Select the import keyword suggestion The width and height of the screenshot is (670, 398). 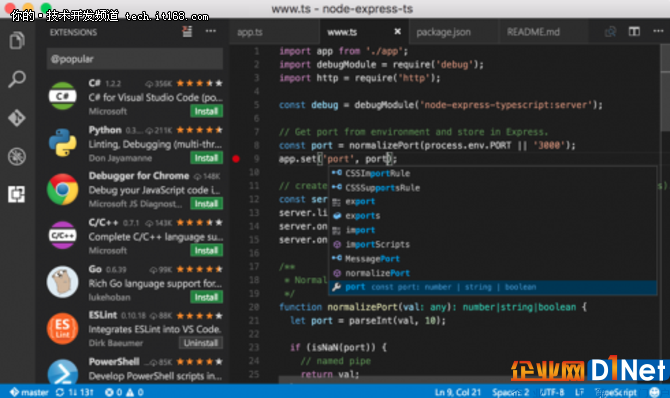click(x=493, y=230)
